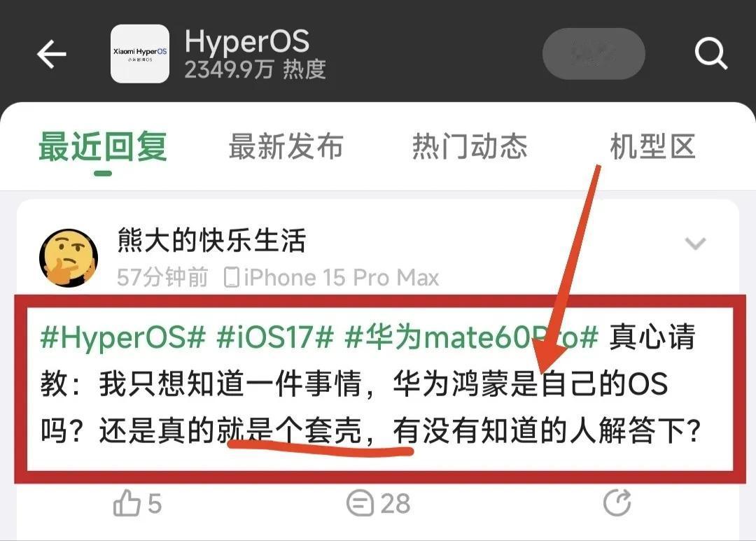Open the #华为mate60Pro# hashtag link
The width and height of the screenshot is (756, 541).
(472, 337)
